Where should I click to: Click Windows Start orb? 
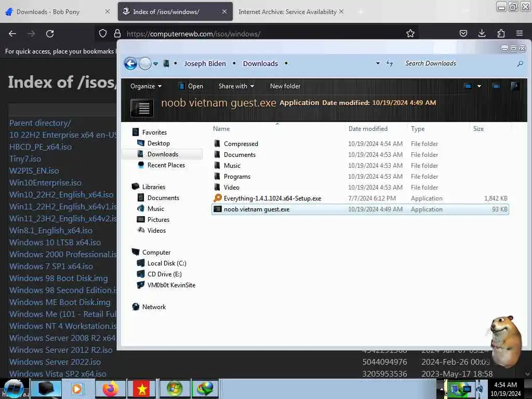click(x=14, y=389)
